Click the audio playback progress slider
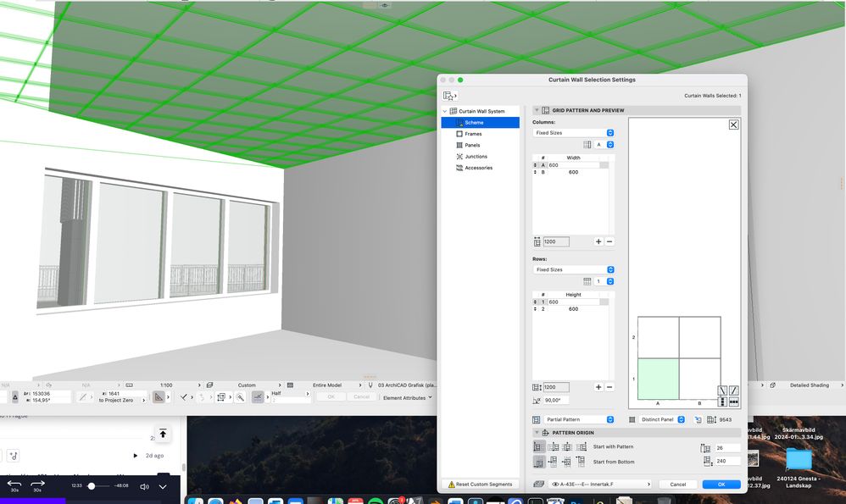Image resolution: width=846 pixels, height=504 pixels. coord(98,486)
